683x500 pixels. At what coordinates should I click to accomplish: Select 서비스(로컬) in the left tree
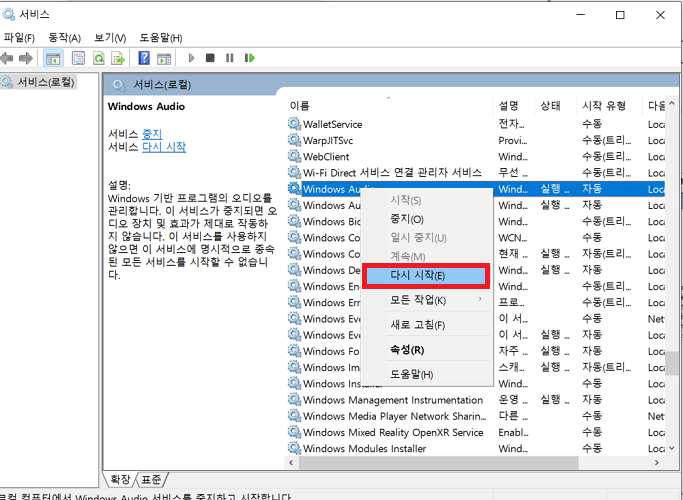[x=46, y=81]
